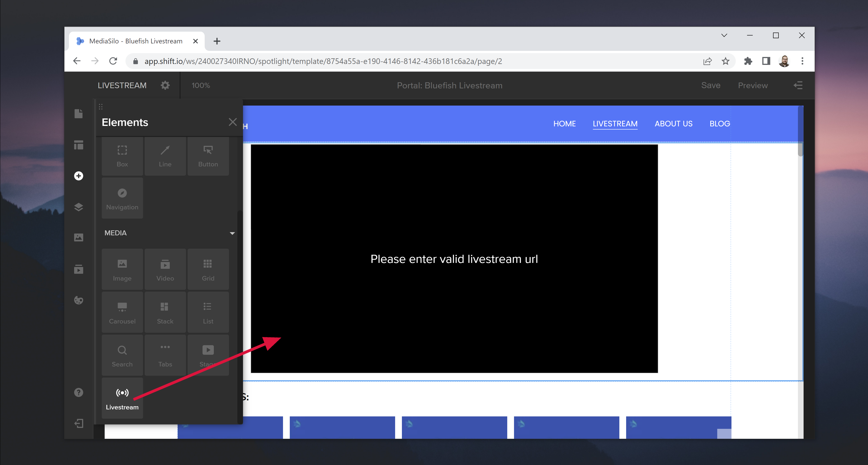The height and width of the screenshot is (465, 868).
Task: Close the Elements panel with the X
Action: pos(233,122)
